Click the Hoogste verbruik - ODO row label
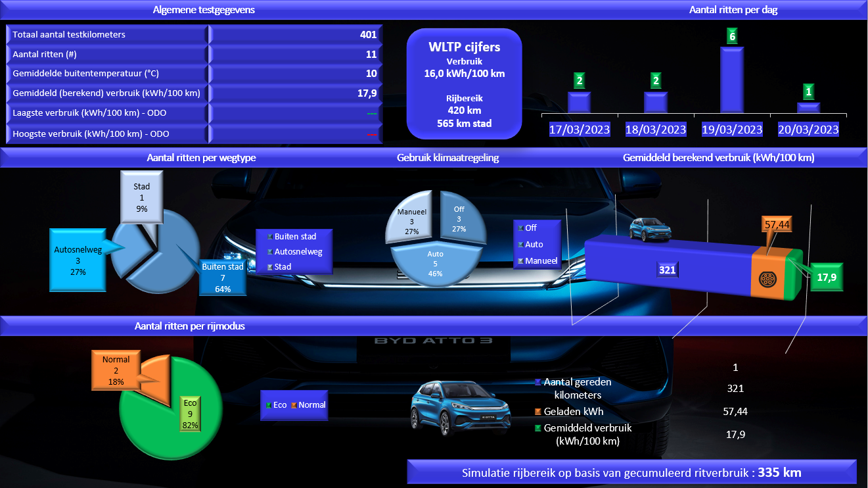Viewport: 868px width, 488px height. [x=107, y=134]
